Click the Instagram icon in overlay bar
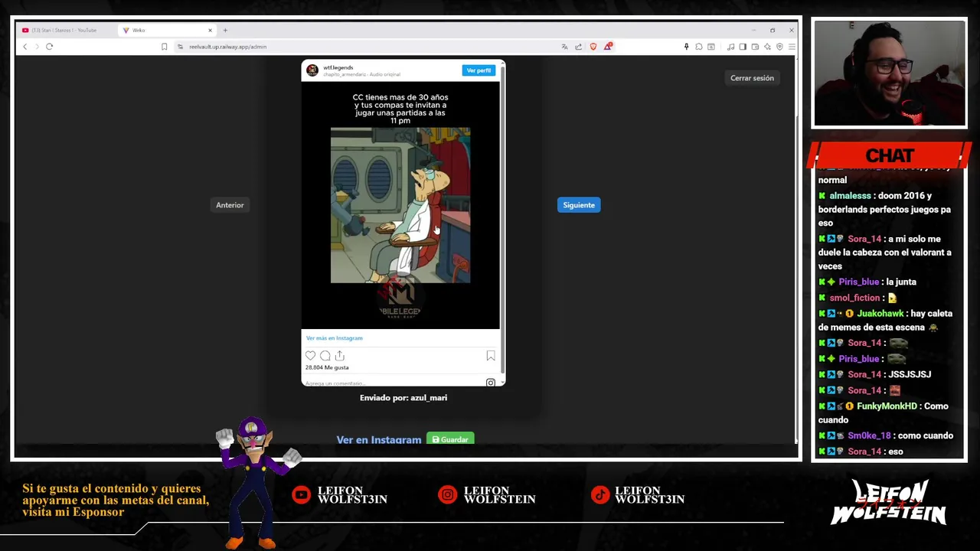980x551 pixels. coord(447,495)
